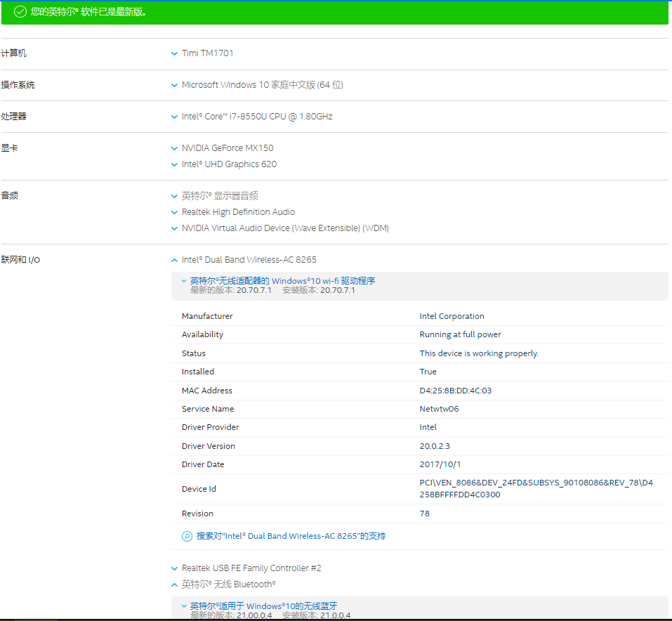Click the 处理器 category label
Viewport: 672px width, 621px height.
(14, 116)
